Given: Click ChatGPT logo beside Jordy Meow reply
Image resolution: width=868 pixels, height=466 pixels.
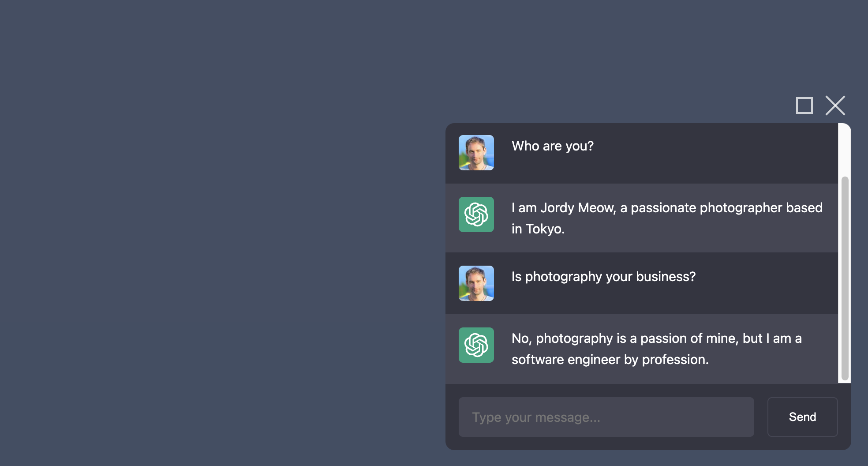Looking at the screenshot, I should click(476, 214).
